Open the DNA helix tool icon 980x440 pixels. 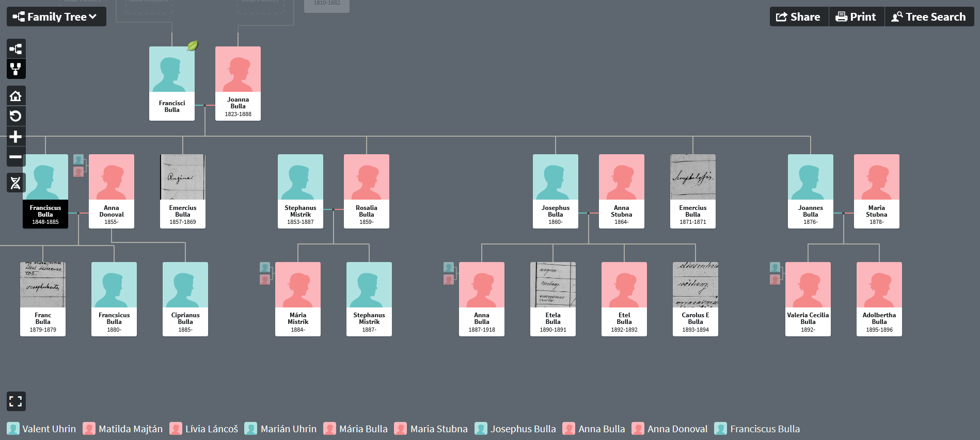point(16,183)
